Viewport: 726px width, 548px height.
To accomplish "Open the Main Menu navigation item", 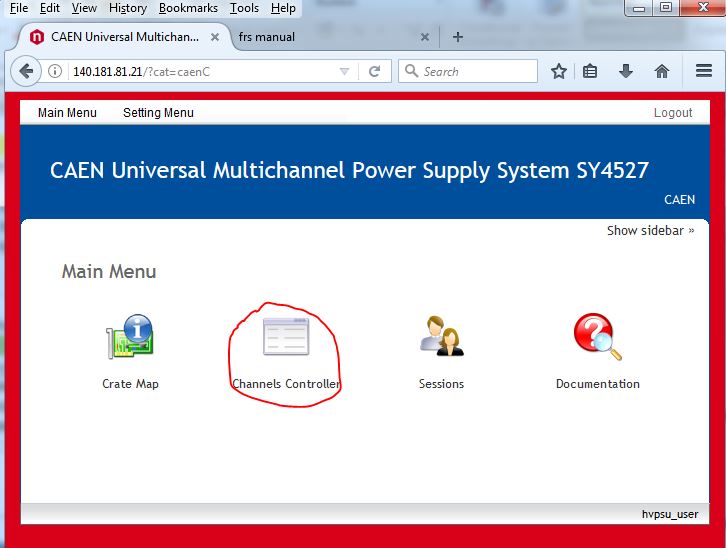I will click(67, 113).
